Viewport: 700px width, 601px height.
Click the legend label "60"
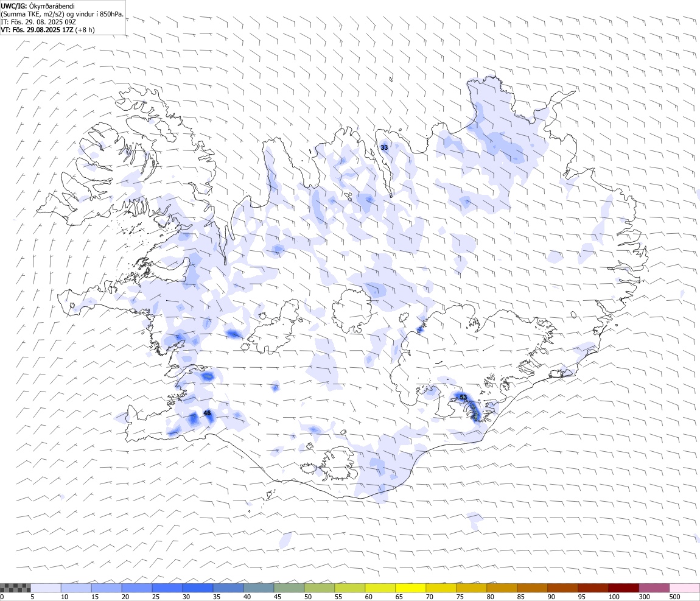pyautogui.click(x=369, y=597)
